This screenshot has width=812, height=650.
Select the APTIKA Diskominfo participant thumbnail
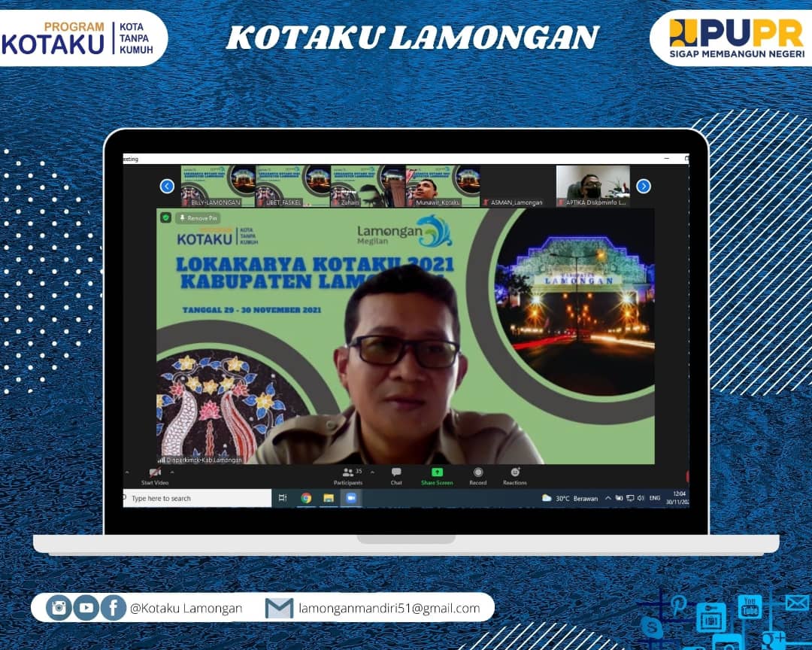coord(593,186)
